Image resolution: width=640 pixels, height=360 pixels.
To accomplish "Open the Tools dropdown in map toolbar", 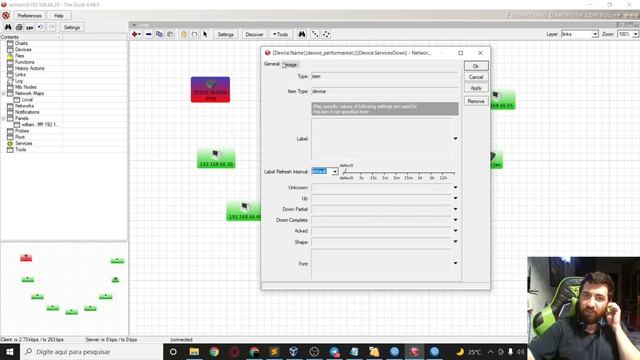I will [280, 34].
